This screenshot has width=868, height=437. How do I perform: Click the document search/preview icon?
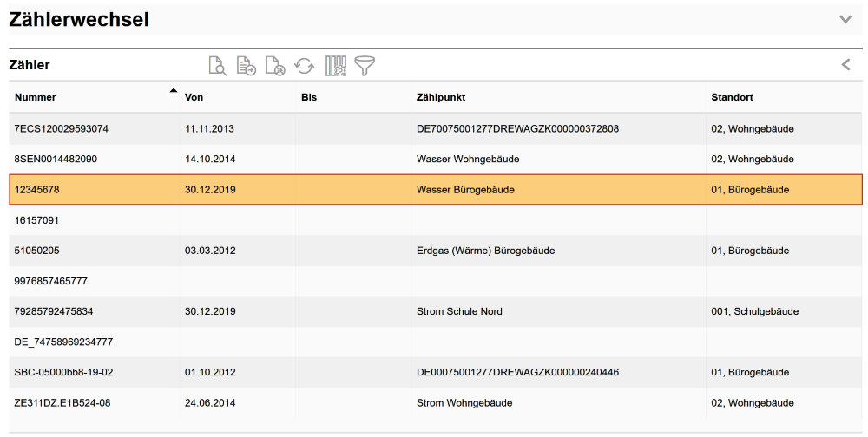click(x=218, y=65)
